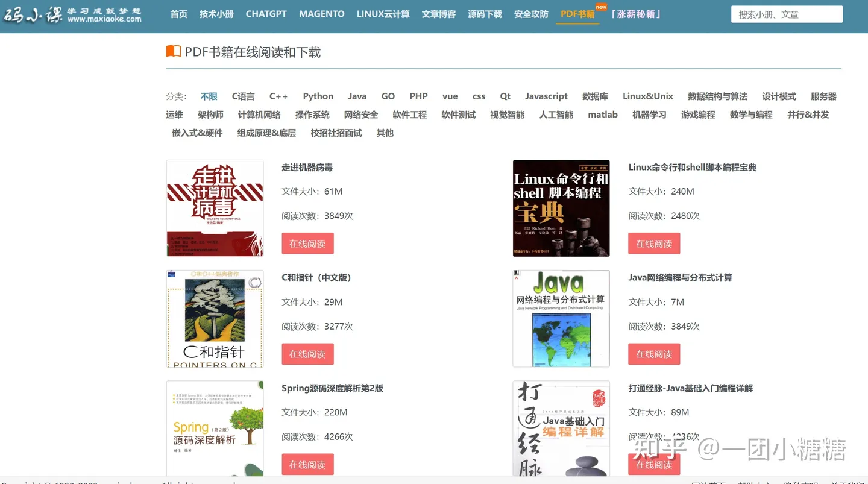Filter by Linux&Unix category
This screenshot has height=484, width=868.
pos(648,96)
